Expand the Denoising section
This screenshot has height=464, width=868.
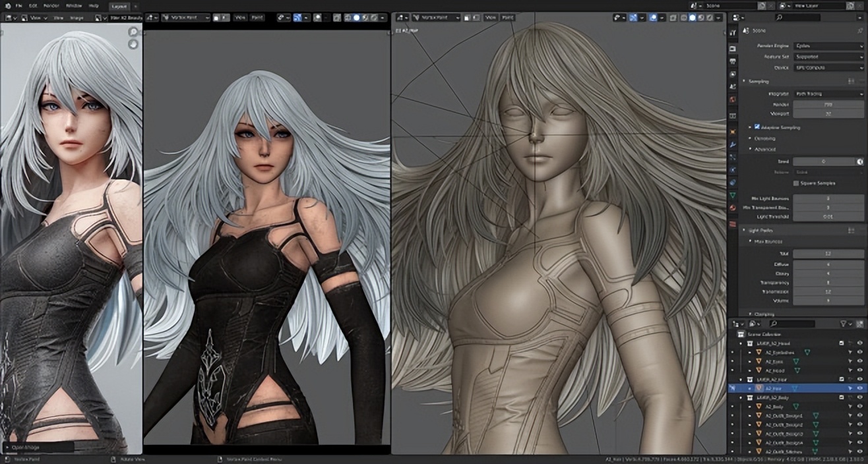point(765,138)
